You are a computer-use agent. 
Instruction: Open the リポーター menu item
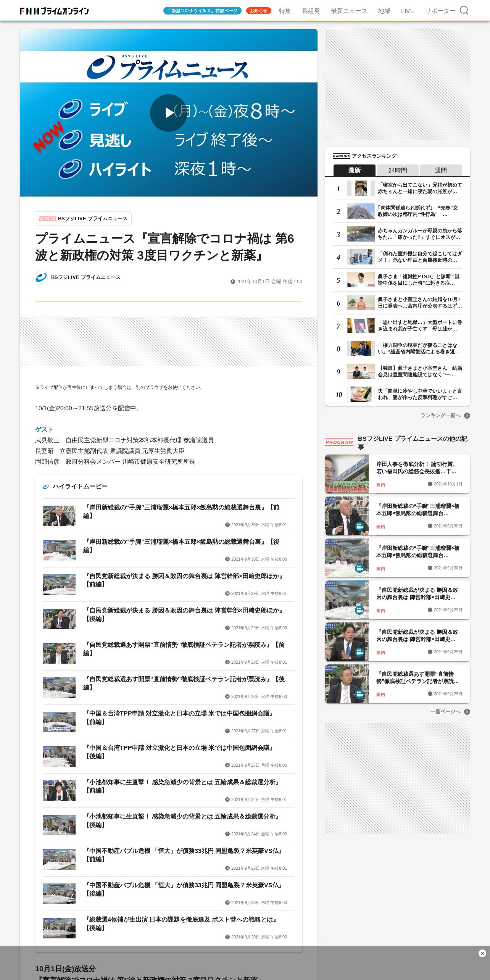point(440,11)
